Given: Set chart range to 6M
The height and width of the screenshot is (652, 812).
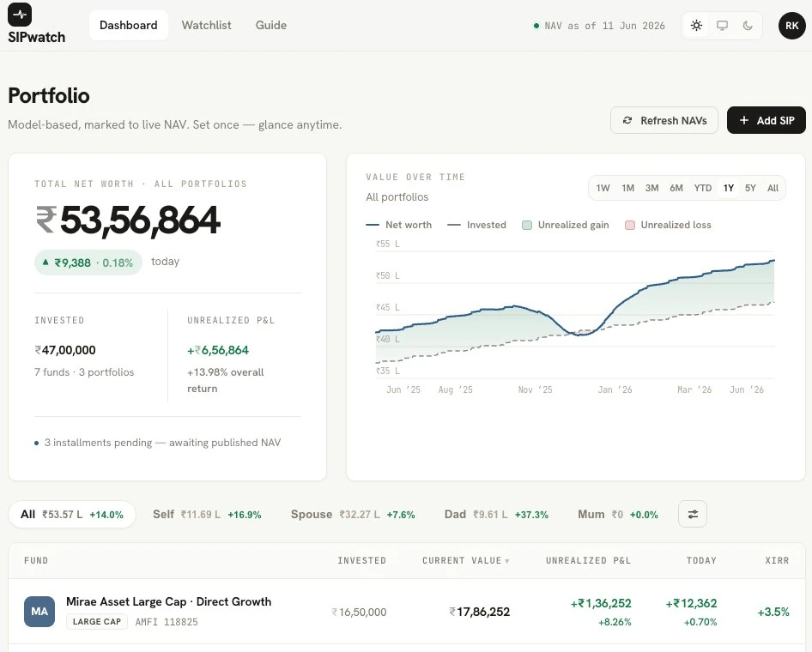Looking at the screenshot, I should point(676,188).
